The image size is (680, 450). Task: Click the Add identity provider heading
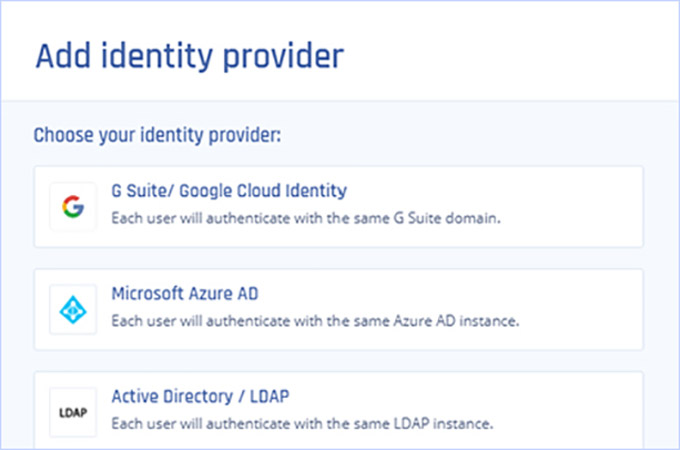point(190,56)
